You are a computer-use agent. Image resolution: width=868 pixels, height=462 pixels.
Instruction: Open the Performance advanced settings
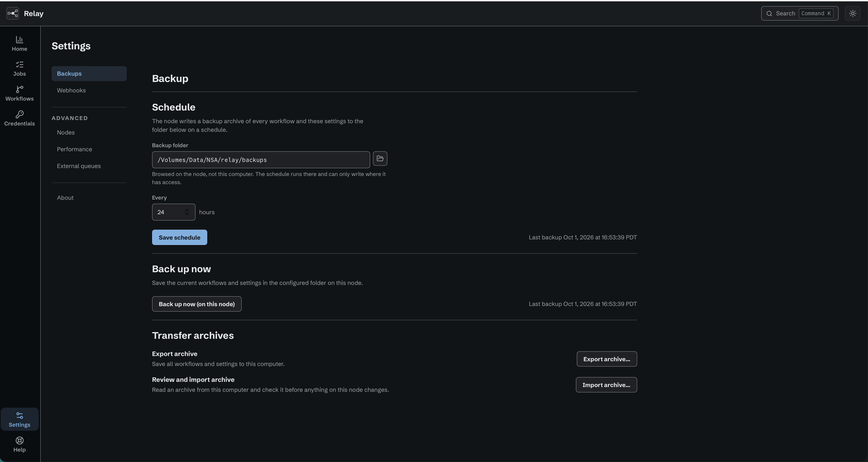[89, 149]
